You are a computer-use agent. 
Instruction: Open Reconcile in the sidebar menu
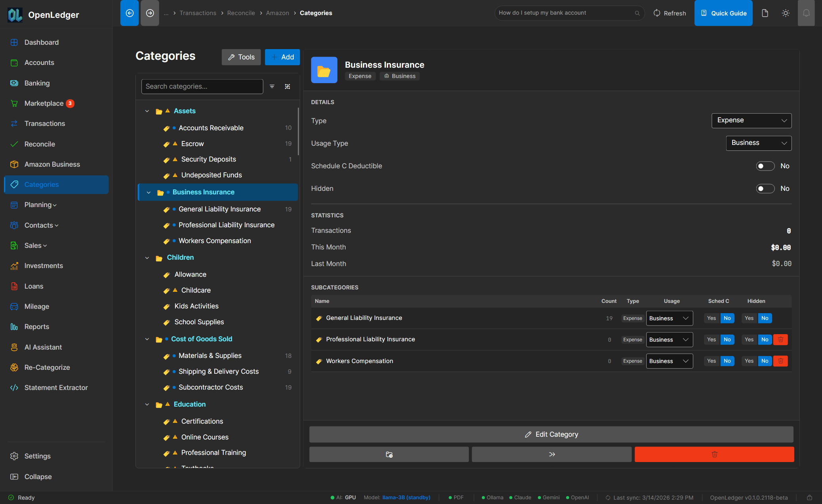click(40, 144)
